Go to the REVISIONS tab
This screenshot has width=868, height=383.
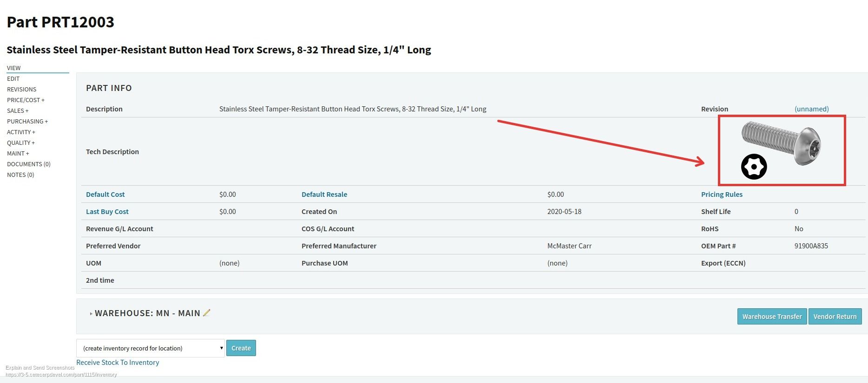(21, 89)
